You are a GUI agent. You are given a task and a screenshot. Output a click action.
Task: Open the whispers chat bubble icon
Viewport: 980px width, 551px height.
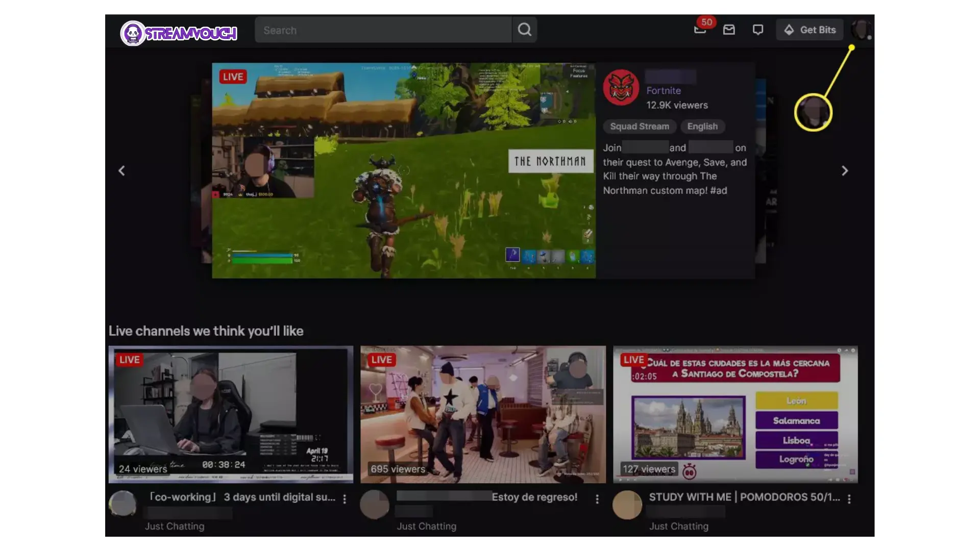tap(758, 30)
